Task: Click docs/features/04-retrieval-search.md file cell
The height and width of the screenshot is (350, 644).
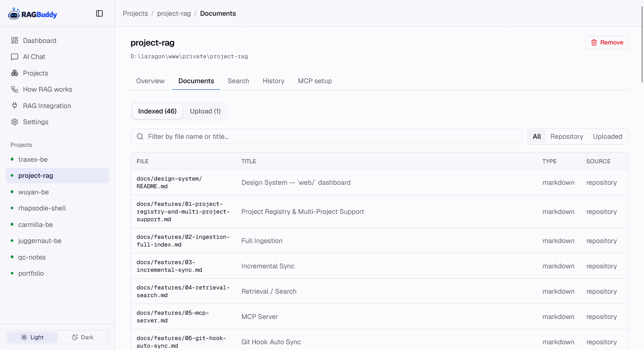Action: [183, 291]
